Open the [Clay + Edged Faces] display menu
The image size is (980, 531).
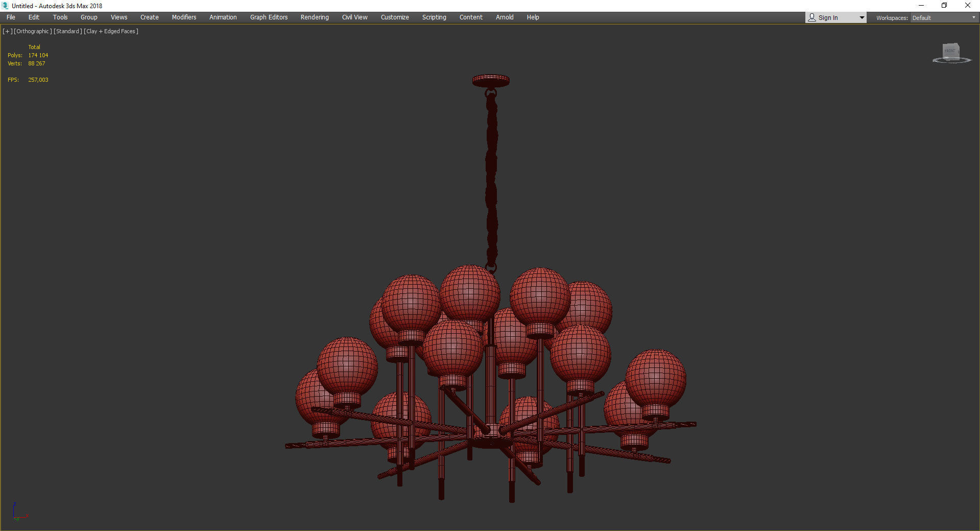[111, 31]
